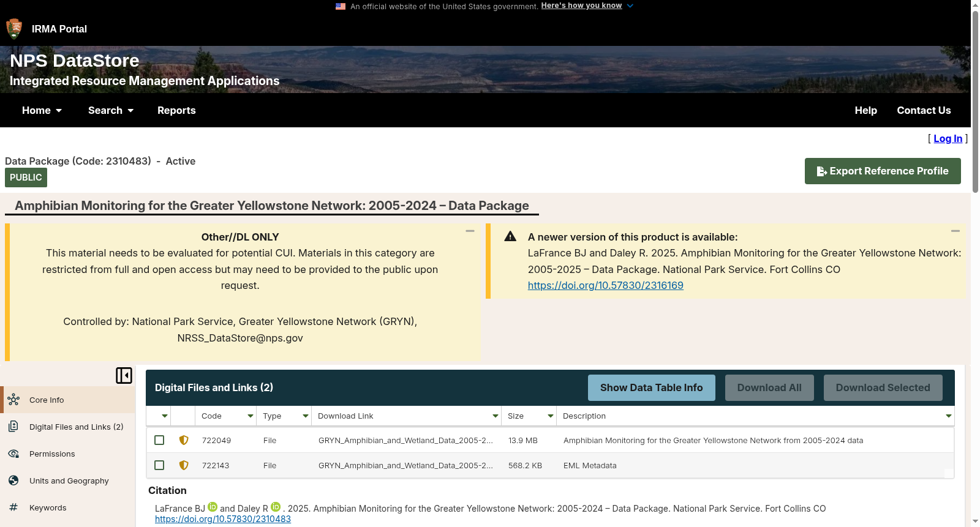Click the Show Data Table Info button

pos(652,387)
